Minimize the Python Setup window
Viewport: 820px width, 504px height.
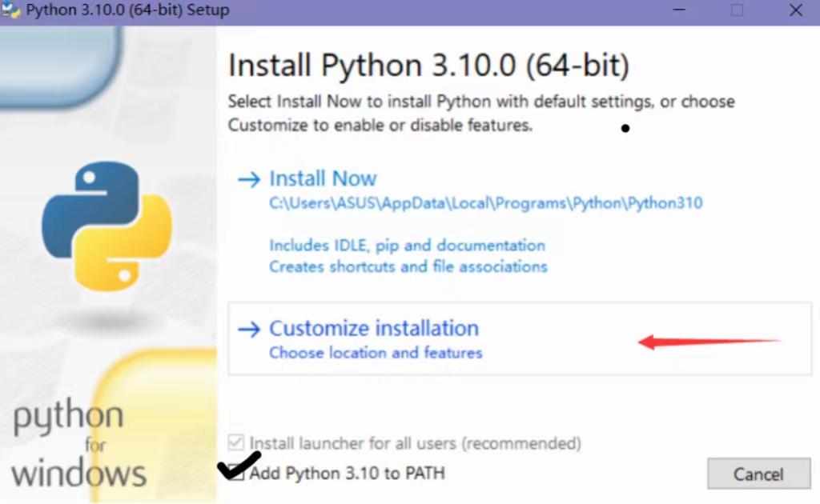[679, 10]
